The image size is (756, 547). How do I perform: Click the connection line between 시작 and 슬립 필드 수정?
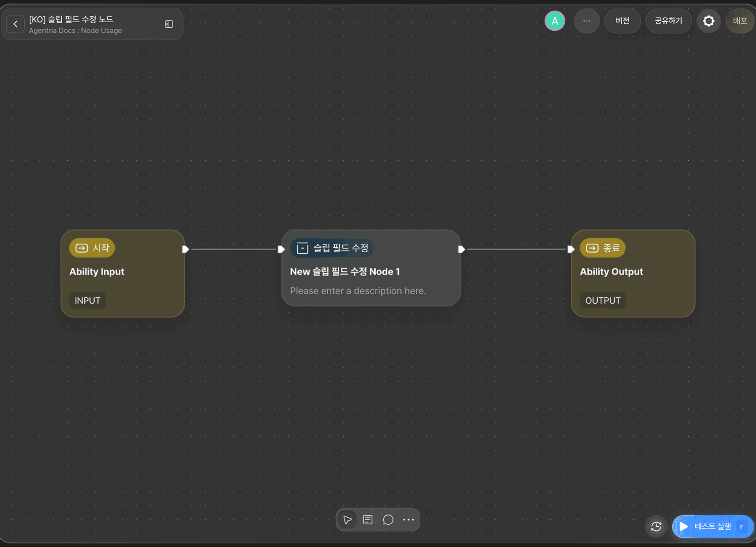234,249
